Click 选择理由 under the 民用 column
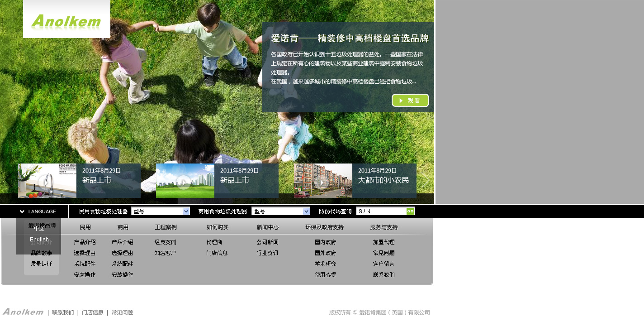The width and height of the screenshot is (644, 317). 85,253
